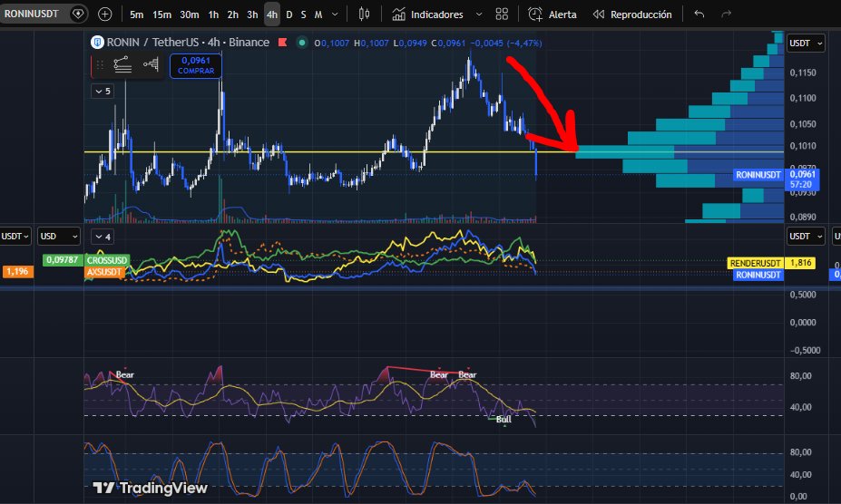Screen dimensions: 841x504
Task: Collapse the 4 indicators legend in compare pane
Action: point(103,237)
